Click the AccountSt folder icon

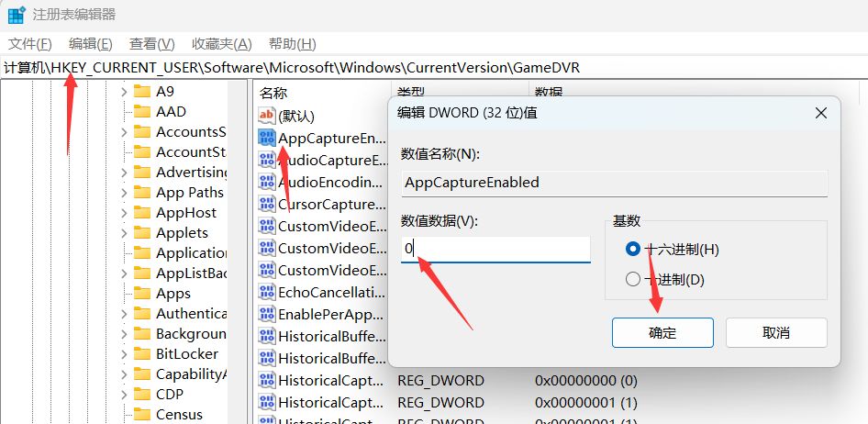click(x=142, y=151)
